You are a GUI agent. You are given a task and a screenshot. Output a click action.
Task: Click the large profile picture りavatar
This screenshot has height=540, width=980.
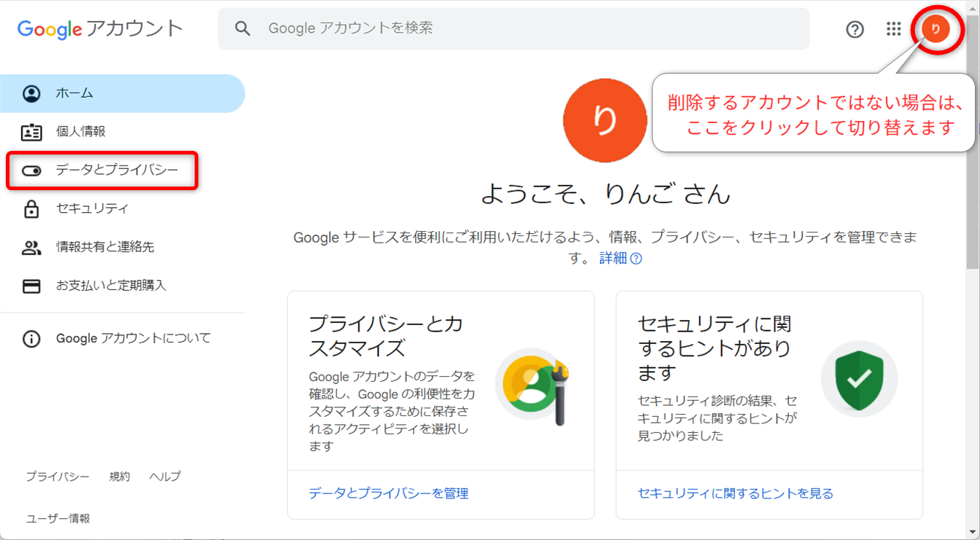604,120
